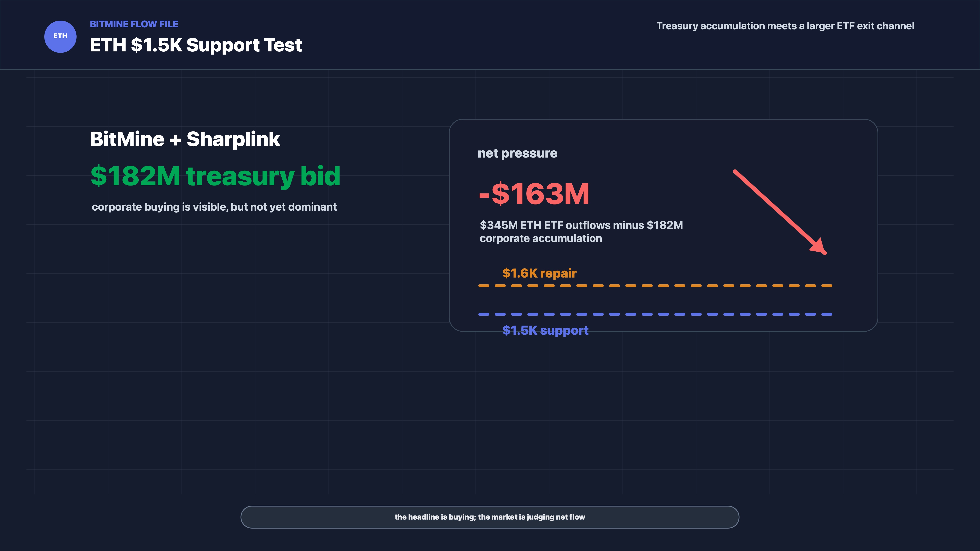The width and height of the screenshot is (980, 551).
Task: Click the red '-$163M' value
Action: tap(534, 194)
